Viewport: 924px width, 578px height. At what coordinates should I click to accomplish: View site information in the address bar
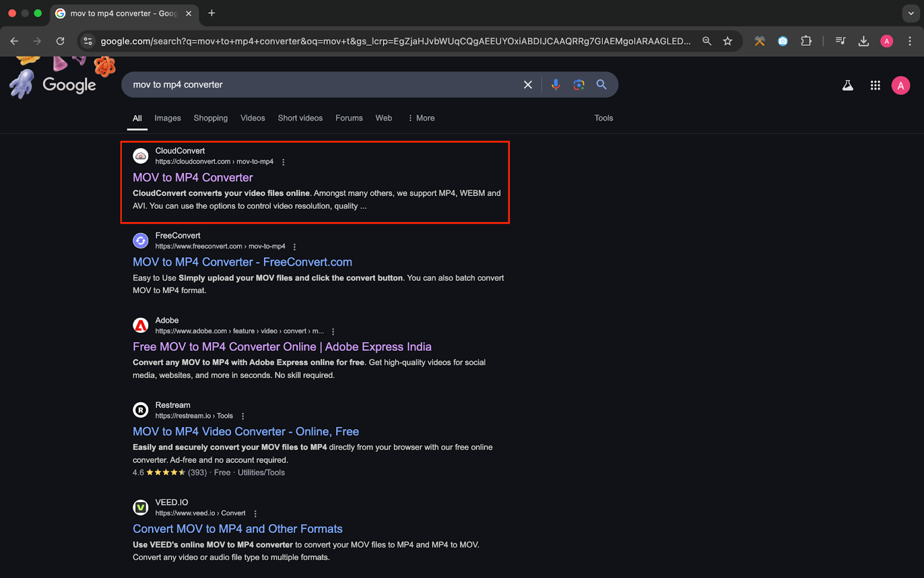[88, 41]
